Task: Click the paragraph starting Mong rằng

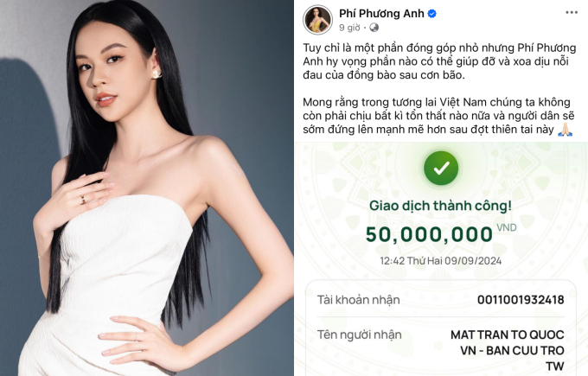Action: [x=438, y=116]
